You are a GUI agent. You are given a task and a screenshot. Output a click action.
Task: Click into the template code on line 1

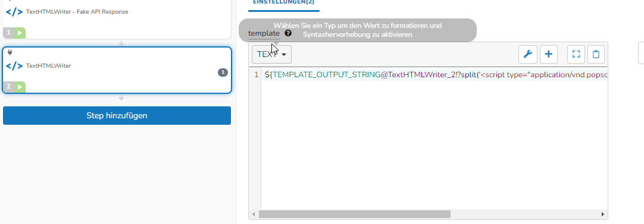click(435, 75)
